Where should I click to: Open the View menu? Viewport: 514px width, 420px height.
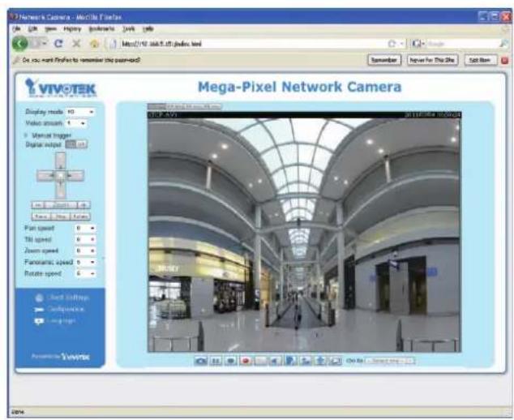tap(50, 29)
